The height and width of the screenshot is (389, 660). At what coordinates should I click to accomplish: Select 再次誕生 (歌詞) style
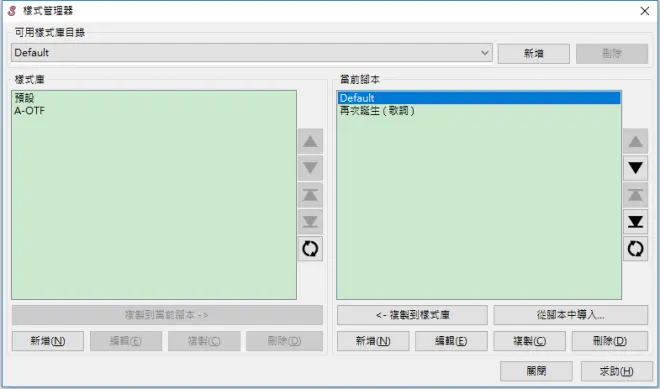coord(479,111)
